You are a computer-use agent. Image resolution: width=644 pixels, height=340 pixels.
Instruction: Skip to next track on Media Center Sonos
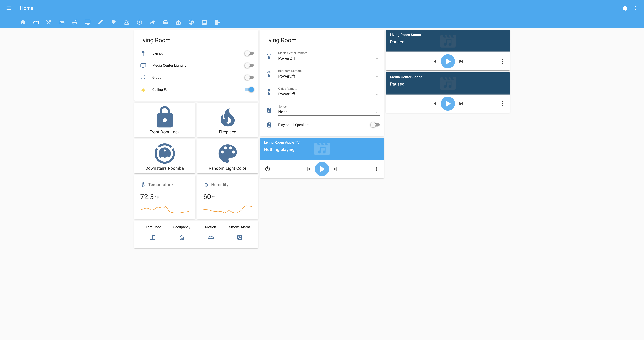461,104
